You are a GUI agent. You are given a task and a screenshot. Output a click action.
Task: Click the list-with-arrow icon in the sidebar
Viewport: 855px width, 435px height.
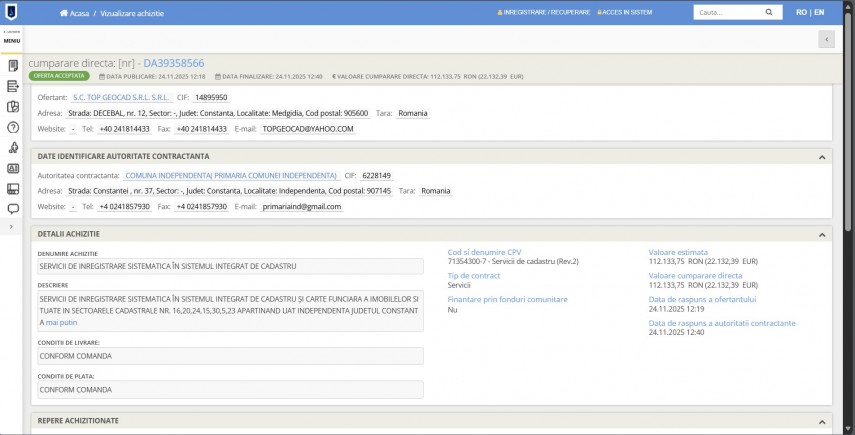coord(13,86)
